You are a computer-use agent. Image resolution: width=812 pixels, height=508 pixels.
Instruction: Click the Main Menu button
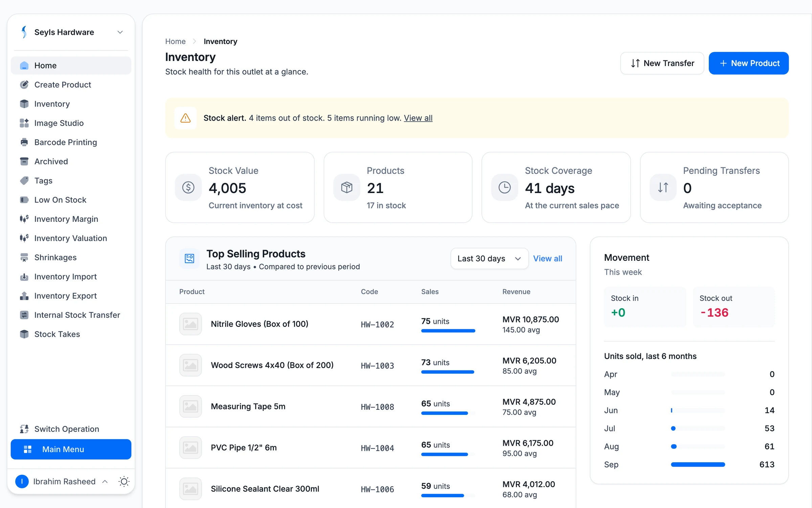pos(71,449)
